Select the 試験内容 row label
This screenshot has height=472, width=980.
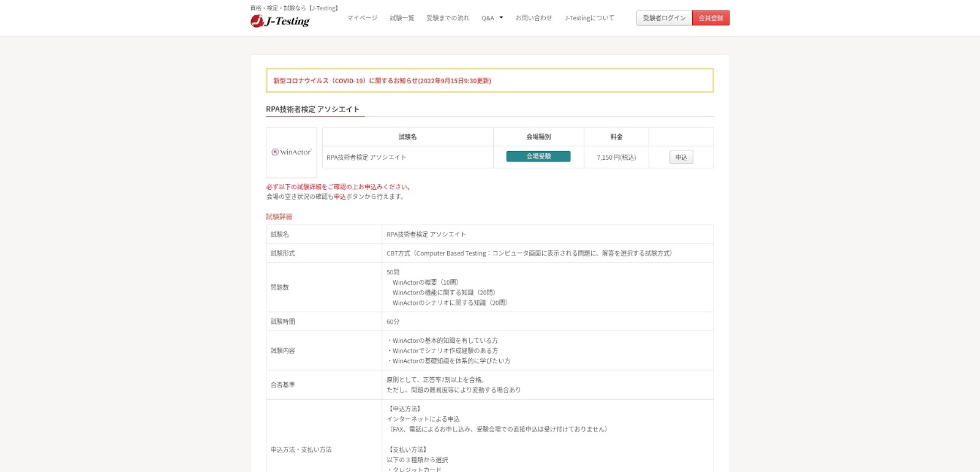283,351
